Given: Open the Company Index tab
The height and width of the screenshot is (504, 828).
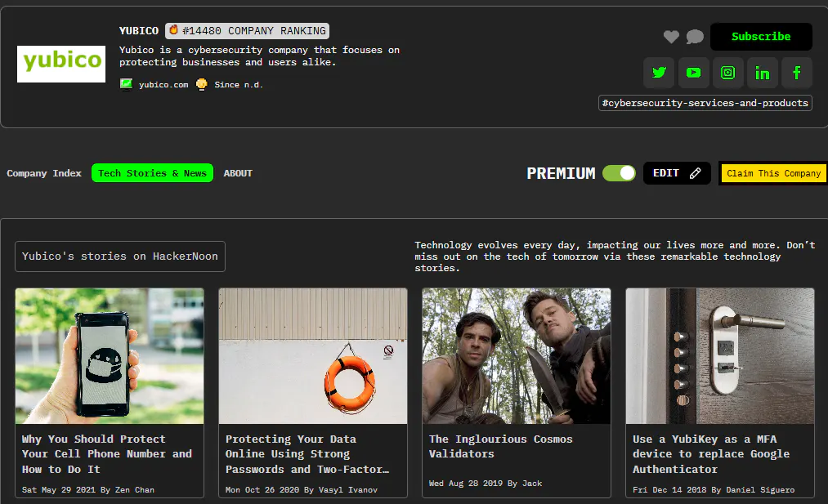Looking at the screenshot, I should [44, 173].
